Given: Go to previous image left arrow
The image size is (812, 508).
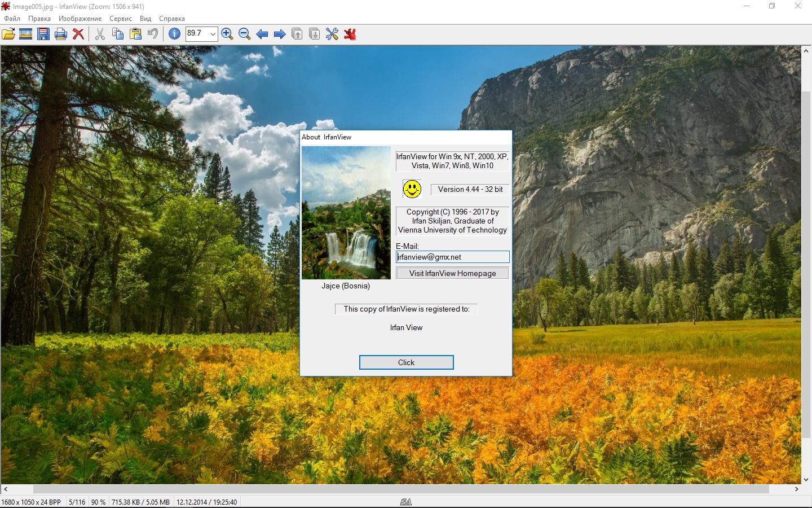Looking at the screenshot, I should [262, 34].
